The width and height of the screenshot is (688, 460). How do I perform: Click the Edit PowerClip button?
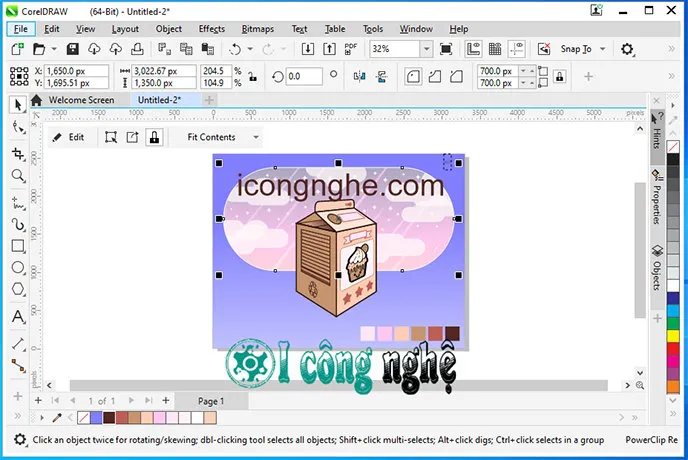coord(68,137)
